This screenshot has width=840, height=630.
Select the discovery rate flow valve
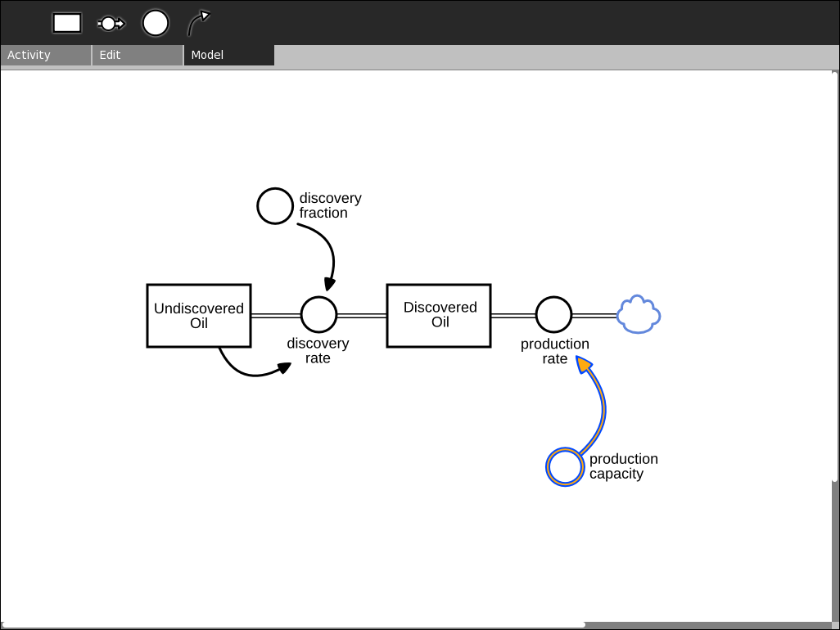point(318,315)
